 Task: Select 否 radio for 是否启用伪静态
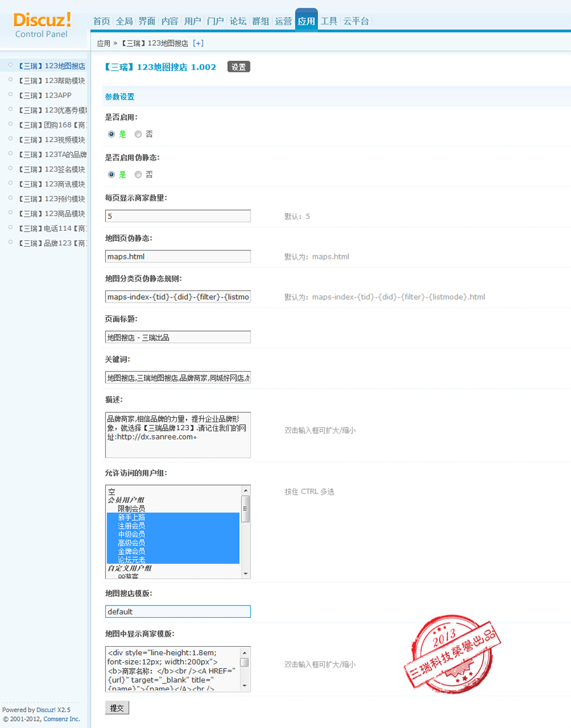coord(138,174)
